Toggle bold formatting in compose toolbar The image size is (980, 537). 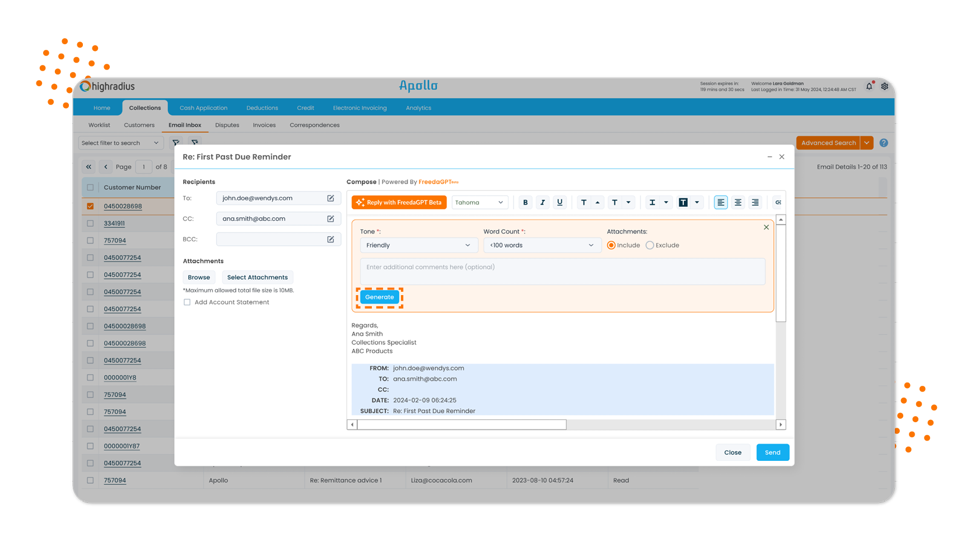[525, 203]
